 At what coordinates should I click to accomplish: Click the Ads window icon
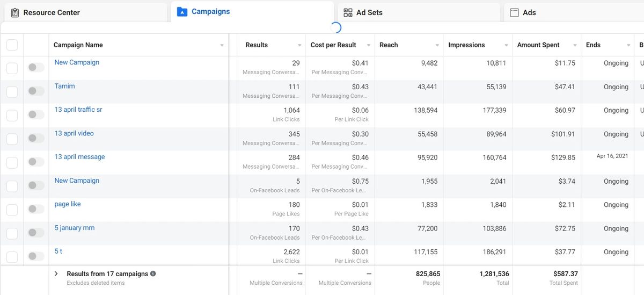[x=514, y=12]
